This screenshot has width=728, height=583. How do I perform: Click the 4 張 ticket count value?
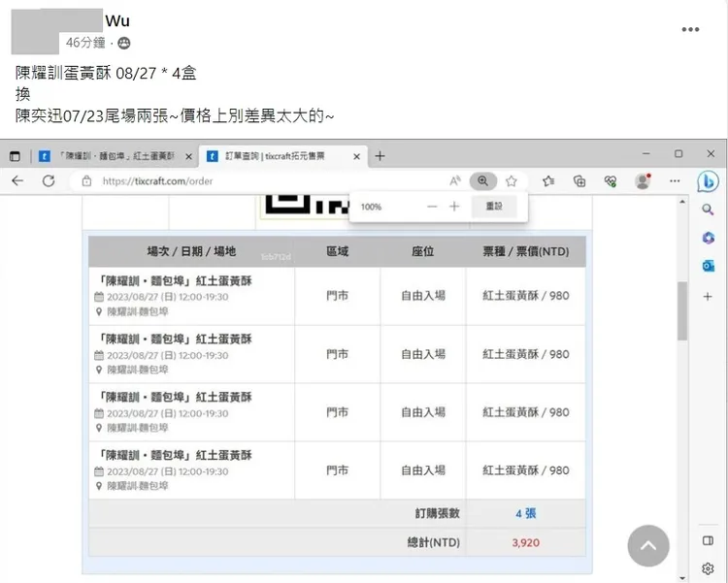[526, 513]
